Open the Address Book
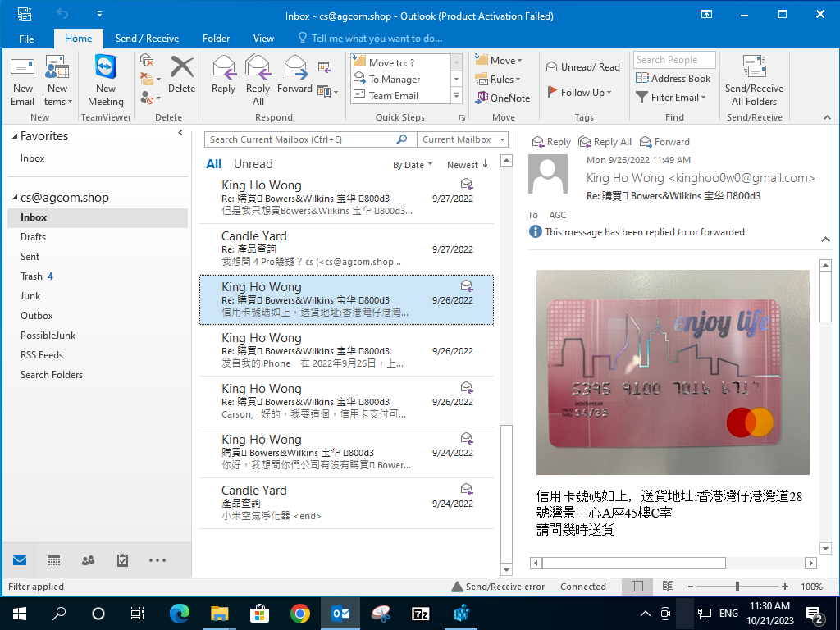This screenshot has height=630, width=840. pyautogui.click(x=673, y=79)
